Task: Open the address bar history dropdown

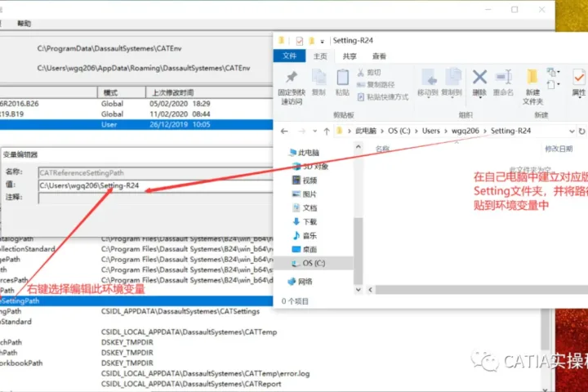Action: point(572,131)
